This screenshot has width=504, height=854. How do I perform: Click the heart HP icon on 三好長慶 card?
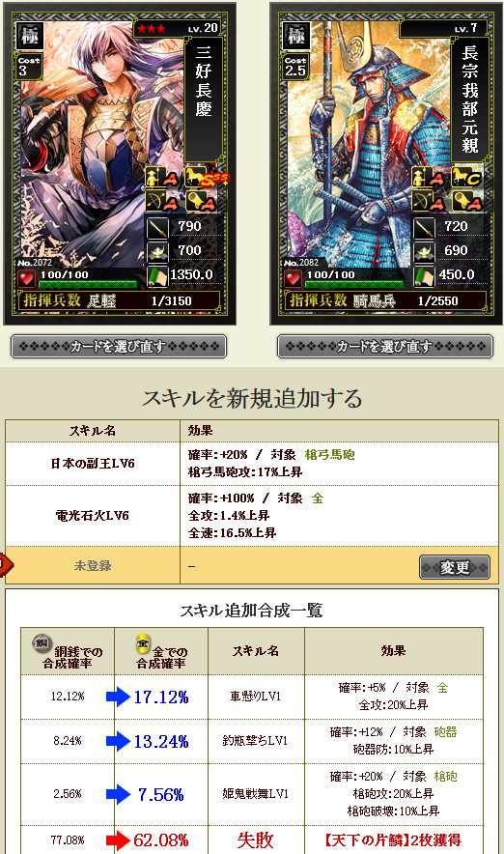pyautogui.click(x=27, y=279)
